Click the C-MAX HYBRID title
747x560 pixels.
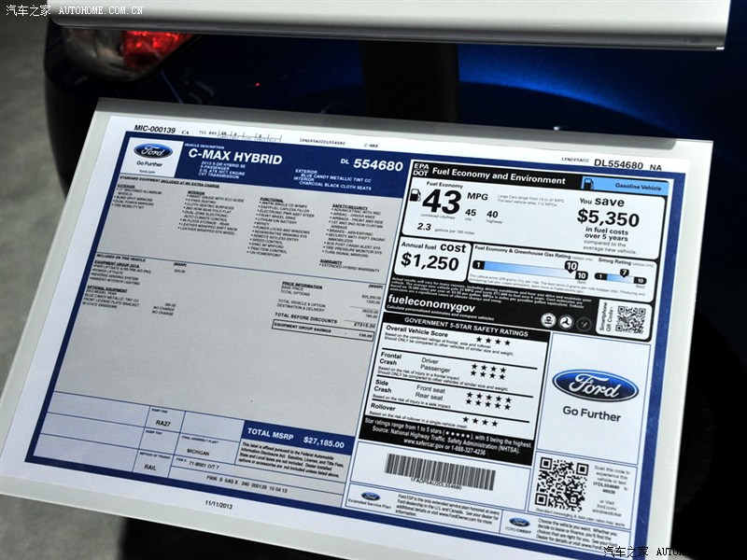tap(235, 158)
